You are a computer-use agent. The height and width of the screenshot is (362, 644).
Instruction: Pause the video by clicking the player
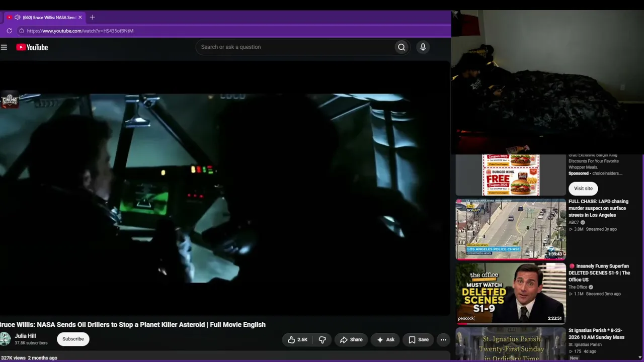click(225, 189)
